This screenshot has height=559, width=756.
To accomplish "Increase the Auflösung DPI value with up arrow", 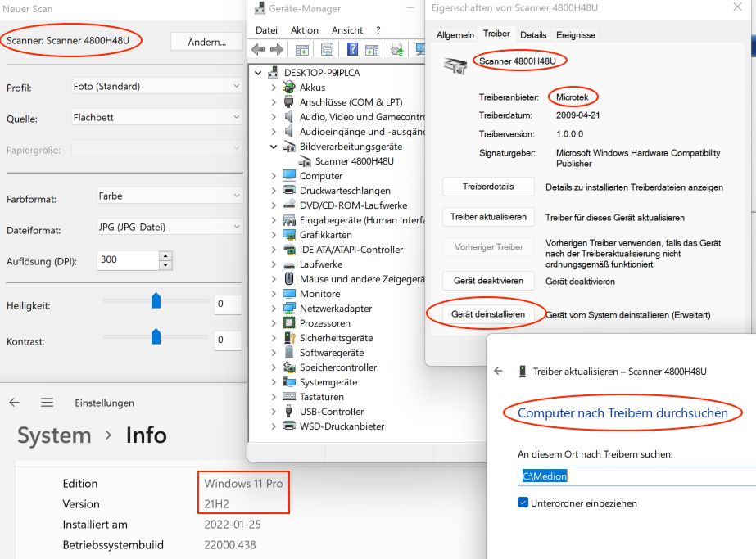I will (x=166, y=255).
